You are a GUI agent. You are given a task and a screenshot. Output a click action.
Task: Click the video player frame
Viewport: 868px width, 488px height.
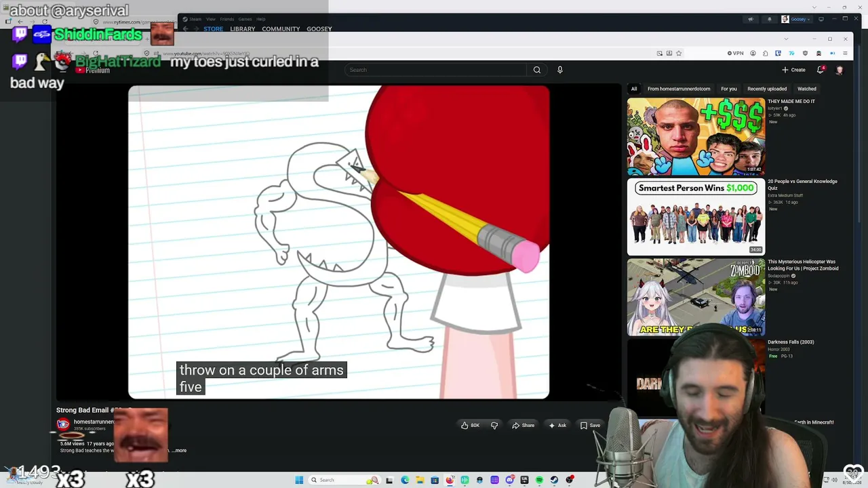click(x=338, y=242)
